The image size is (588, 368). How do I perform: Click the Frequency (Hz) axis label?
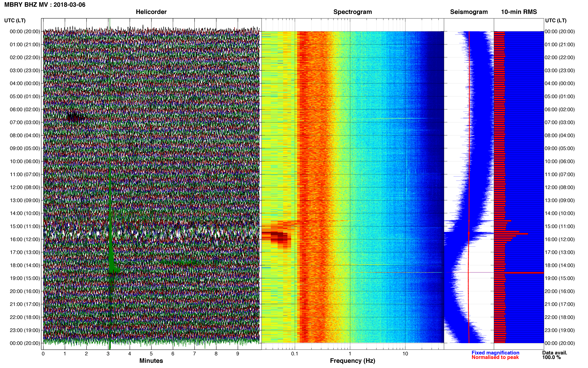point(352,361)
